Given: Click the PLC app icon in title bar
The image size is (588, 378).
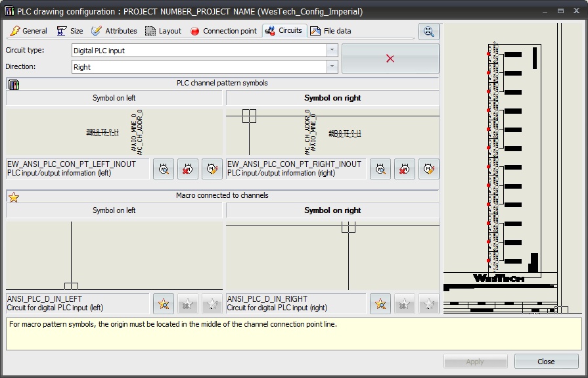Looking at the screenshot, I should (9, 11).
